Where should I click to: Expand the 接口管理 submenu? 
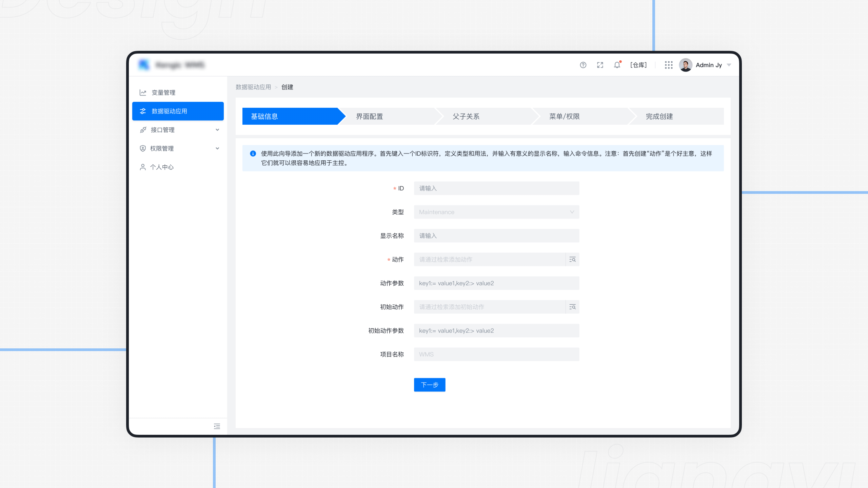(217, 129)
